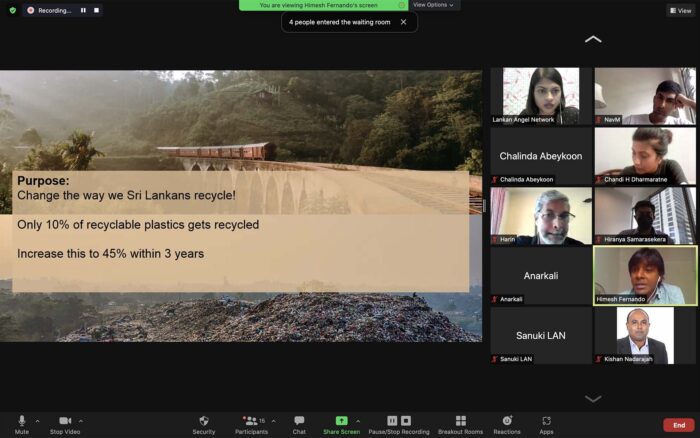Open the View layout menu
700x438 pixels.
point(680,10)
